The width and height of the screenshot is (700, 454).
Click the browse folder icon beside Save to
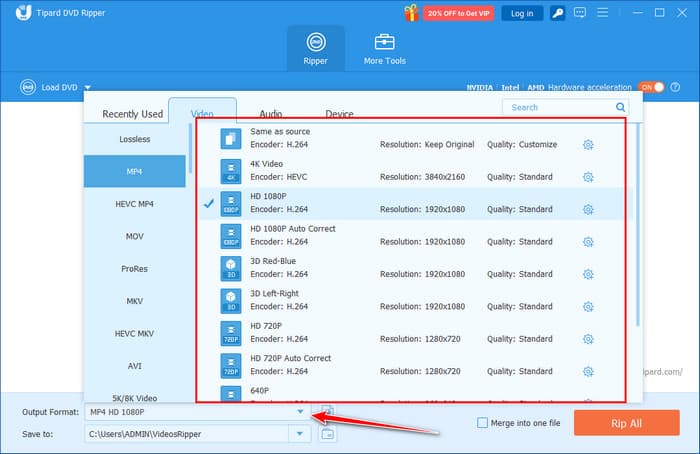328,433
